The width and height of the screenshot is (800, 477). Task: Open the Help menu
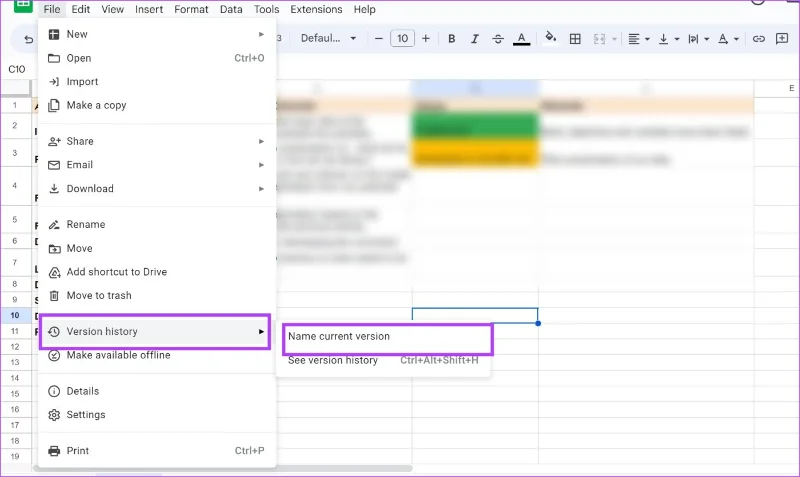[x=364, y=9]
